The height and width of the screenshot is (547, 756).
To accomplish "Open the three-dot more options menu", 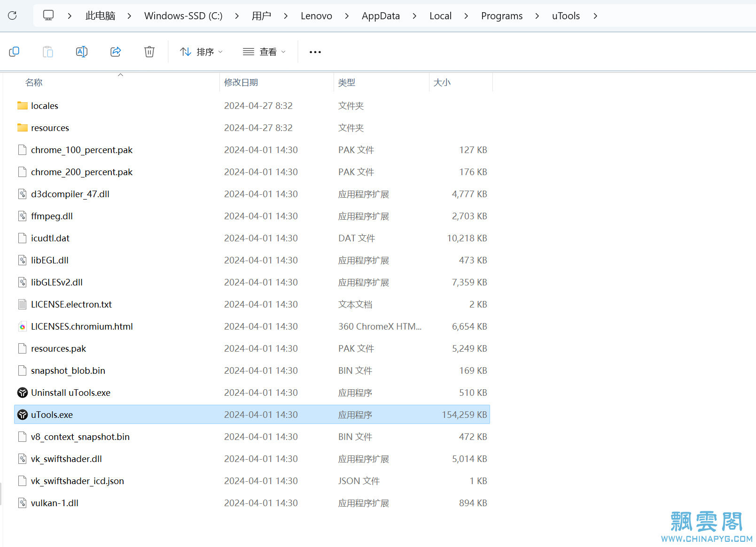I will (x=315, y=52).
